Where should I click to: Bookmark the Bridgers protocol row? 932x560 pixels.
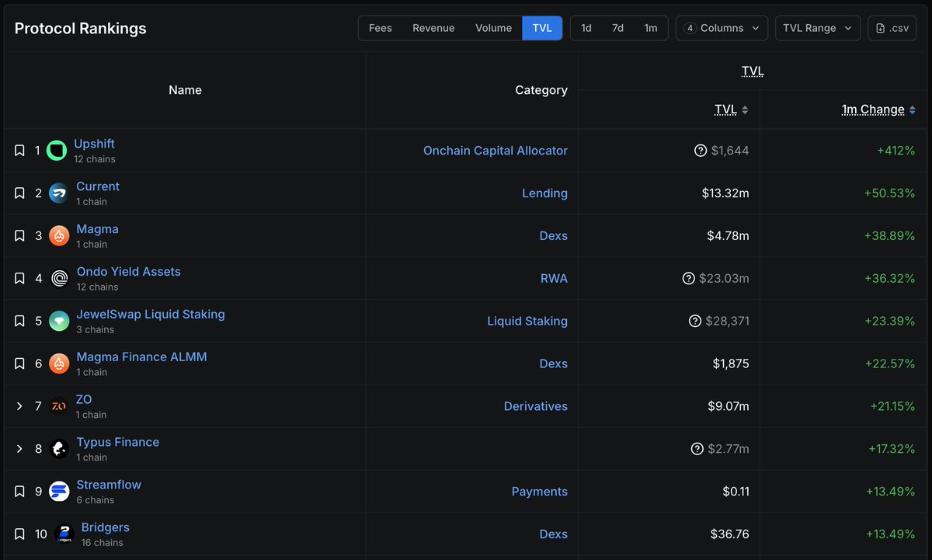tap(20, 534)
